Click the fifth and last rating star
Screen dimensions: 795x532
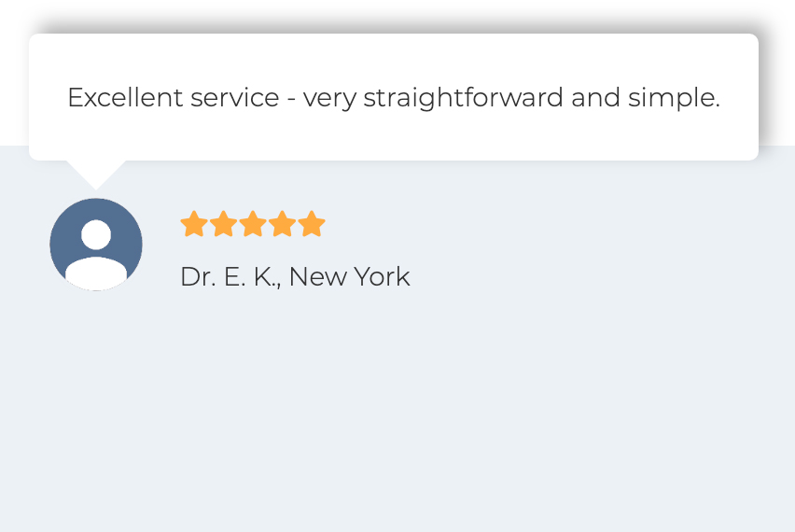coord(312,224)
